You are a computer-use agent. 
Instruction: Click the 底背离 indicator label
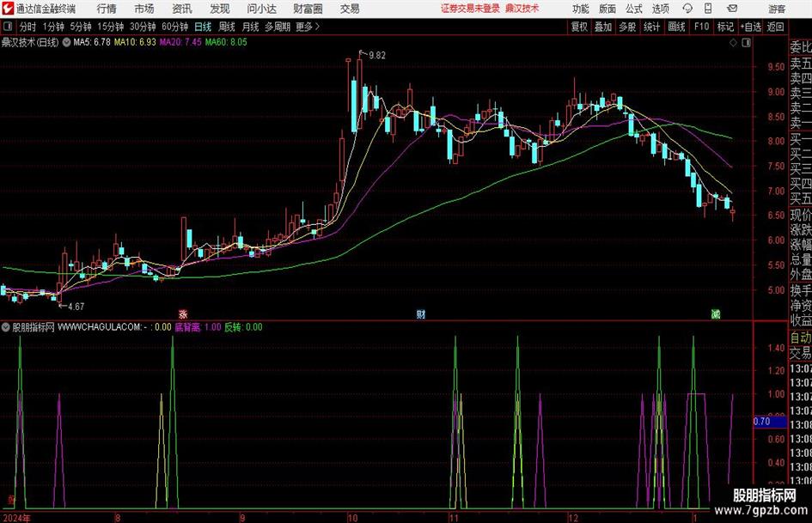(187, 327)
